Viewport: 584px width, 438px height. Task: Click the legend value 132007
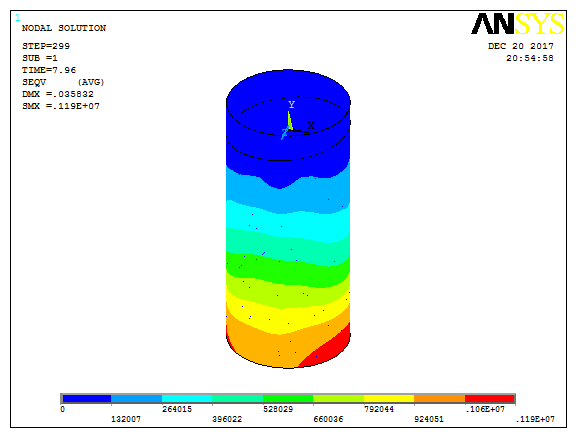(x=126, y=419)
